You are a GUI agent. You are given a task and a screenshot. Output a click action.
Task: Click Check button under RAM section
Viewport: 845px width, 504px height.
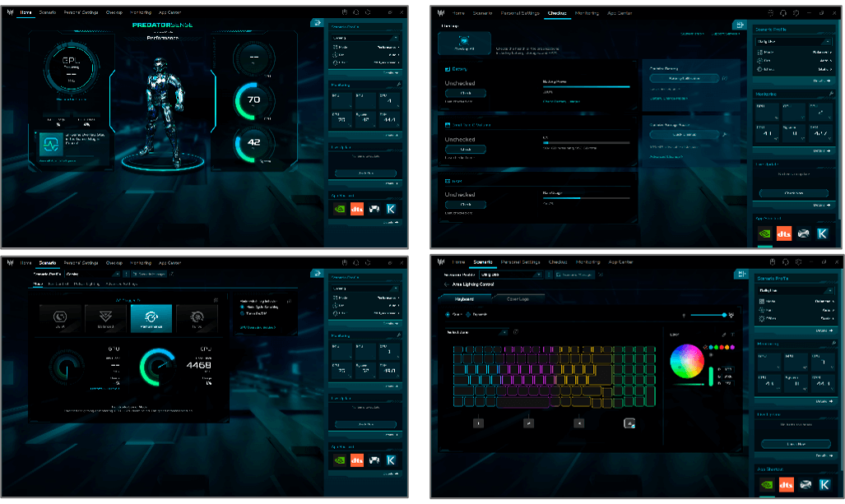[x=466, y=205]
